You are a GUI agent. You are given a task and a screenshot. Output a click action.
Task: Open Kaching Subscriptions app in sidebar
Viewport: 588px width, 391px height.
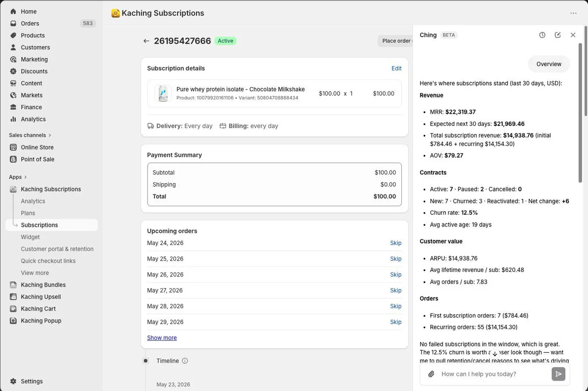51,189
